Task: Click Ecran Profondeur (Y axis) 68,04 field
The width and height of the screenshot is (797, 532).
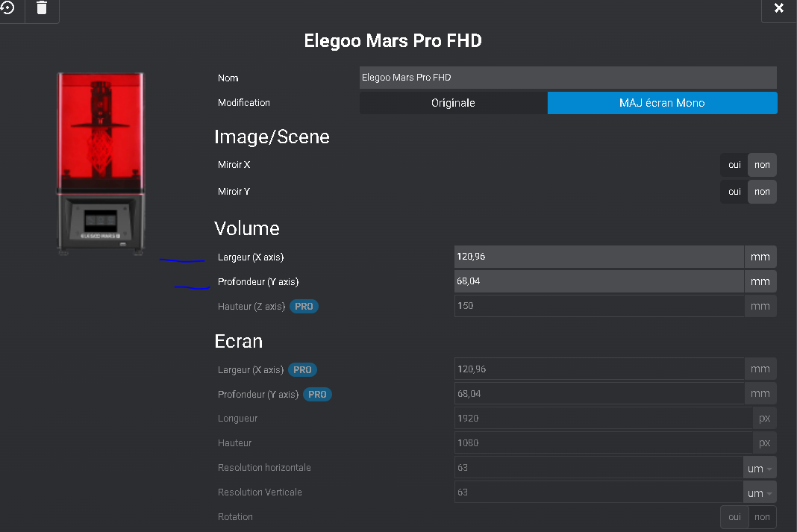Action: pyautogui.click(x=598, y=393)
